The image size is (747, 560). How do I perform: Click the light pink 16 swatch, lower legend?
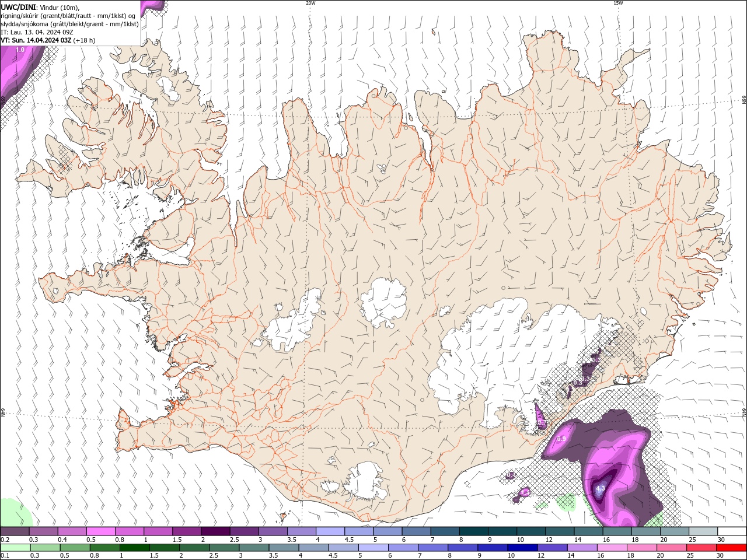613,548
